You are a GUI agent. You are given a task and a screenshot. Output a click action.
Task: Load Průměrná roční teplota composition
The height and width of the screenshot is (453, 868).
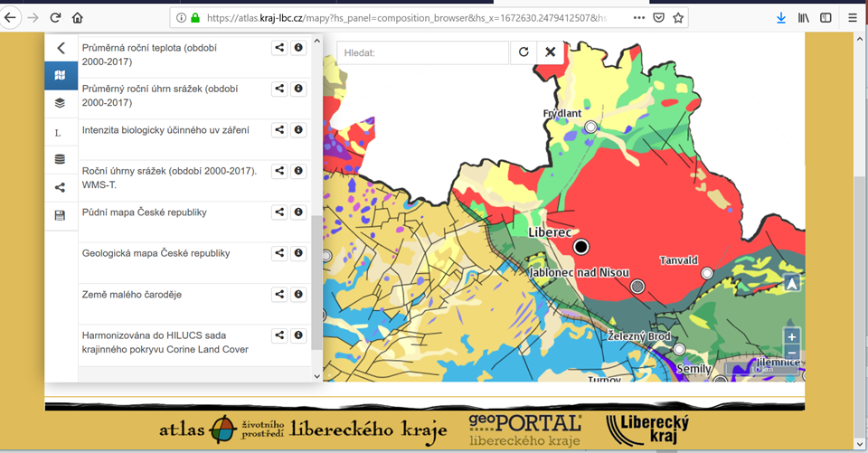[149, 55]
